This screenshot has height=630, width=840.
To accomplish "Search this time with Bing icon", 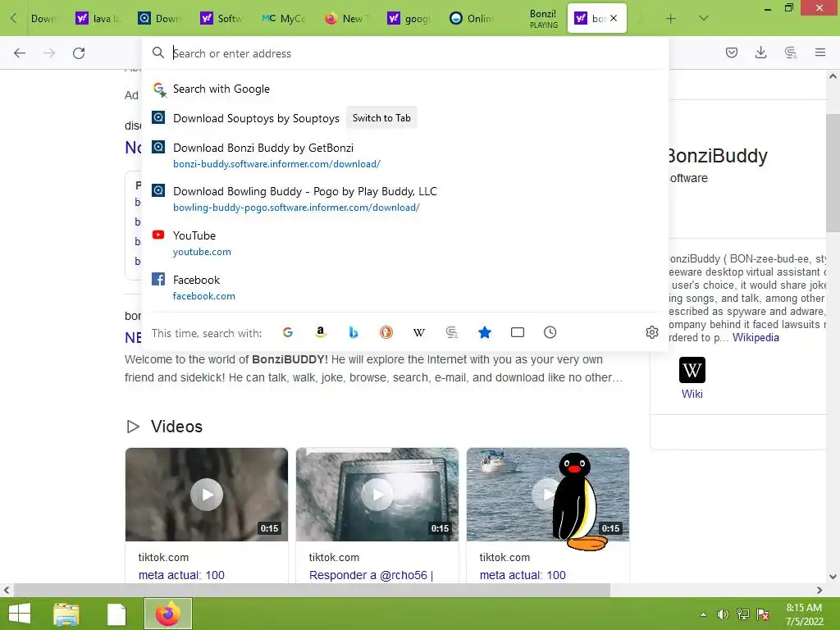I will (353, 333).
